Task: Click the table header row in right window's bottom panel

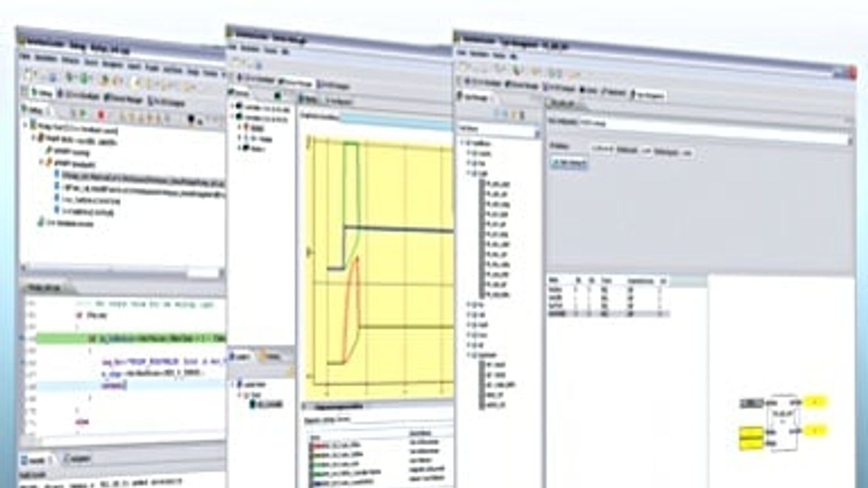Action: click(608, 281)
